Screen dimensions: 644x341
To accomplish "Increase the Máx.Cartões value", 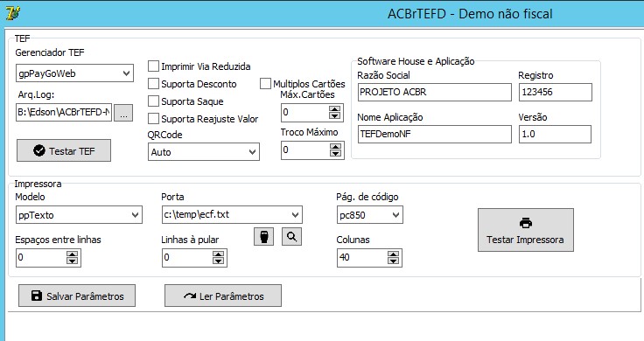I will 335,109.
